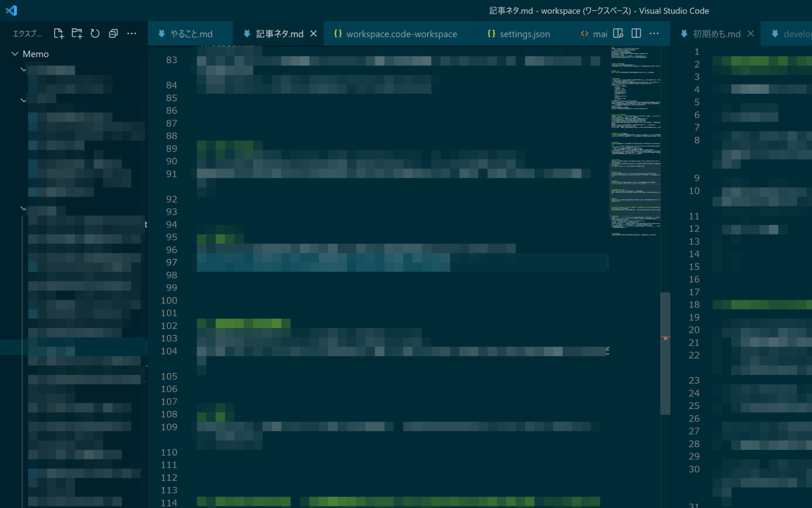Click line number 83 in the editor
The width and height of the screenshot is (812, 508).
(x=172, y=60)
